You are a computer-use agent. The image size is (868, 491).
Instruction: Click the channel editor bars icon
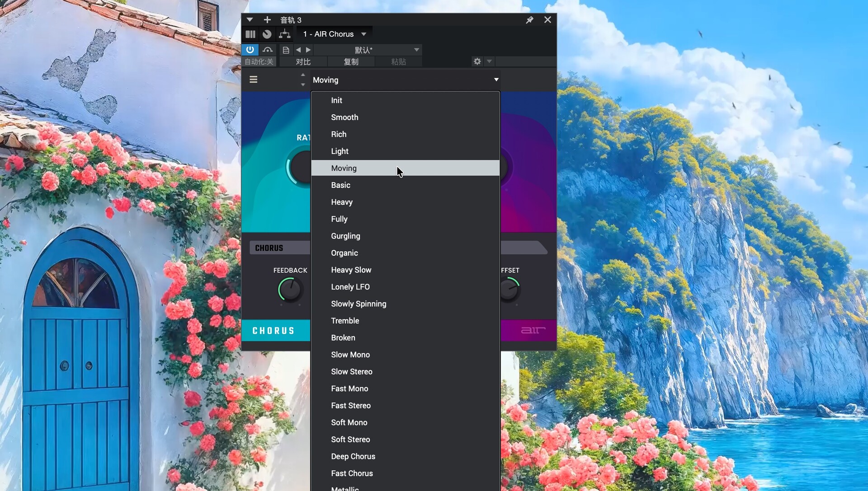250,34
